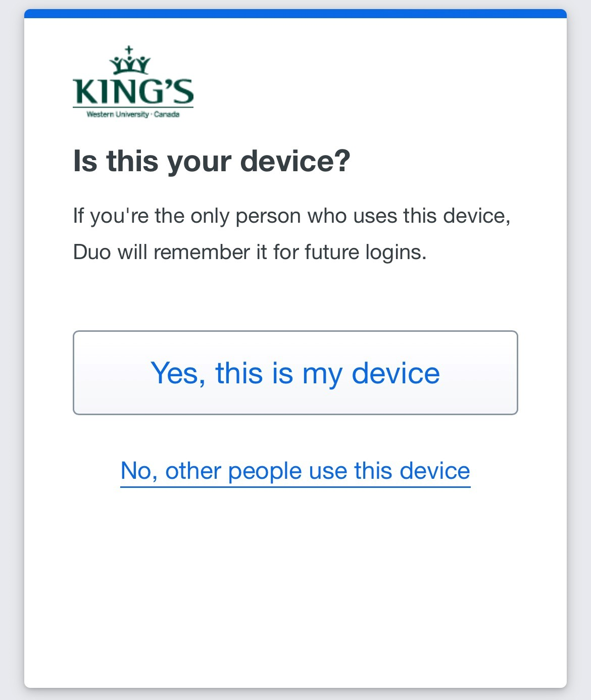Click the green underline beneath the KING'S wordmark
Image resolution: width=591 pixels, height=700 pixels.
pyautogui.click(x=133, y=107)
